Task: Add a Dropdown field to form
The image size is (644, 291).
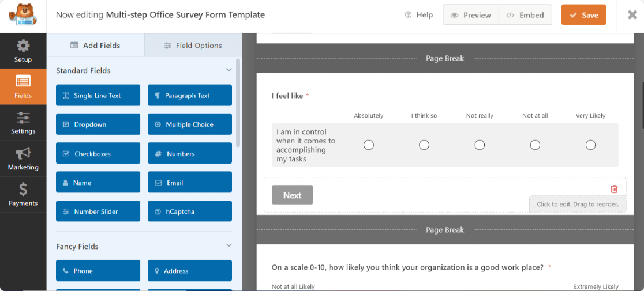Action: [x=98, y=124]
